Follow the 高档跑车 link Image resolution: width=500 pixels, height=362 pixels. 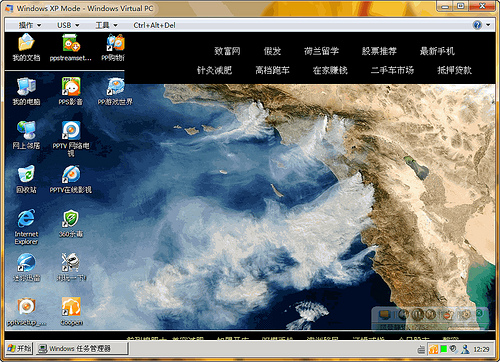point(272,70)
